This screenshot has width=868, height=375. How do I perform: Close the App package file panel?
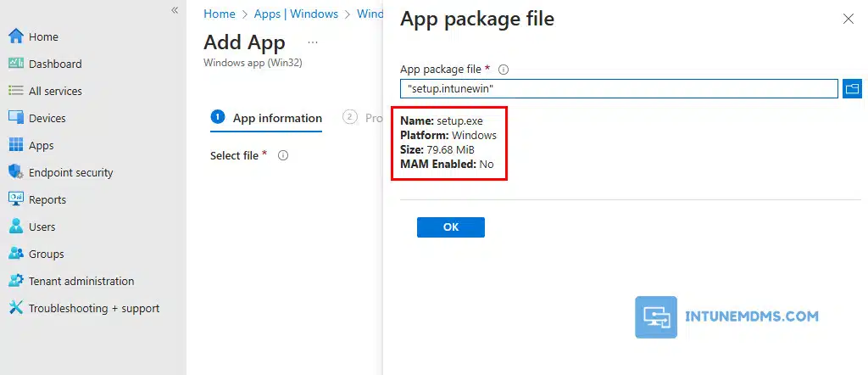point(848,19)
